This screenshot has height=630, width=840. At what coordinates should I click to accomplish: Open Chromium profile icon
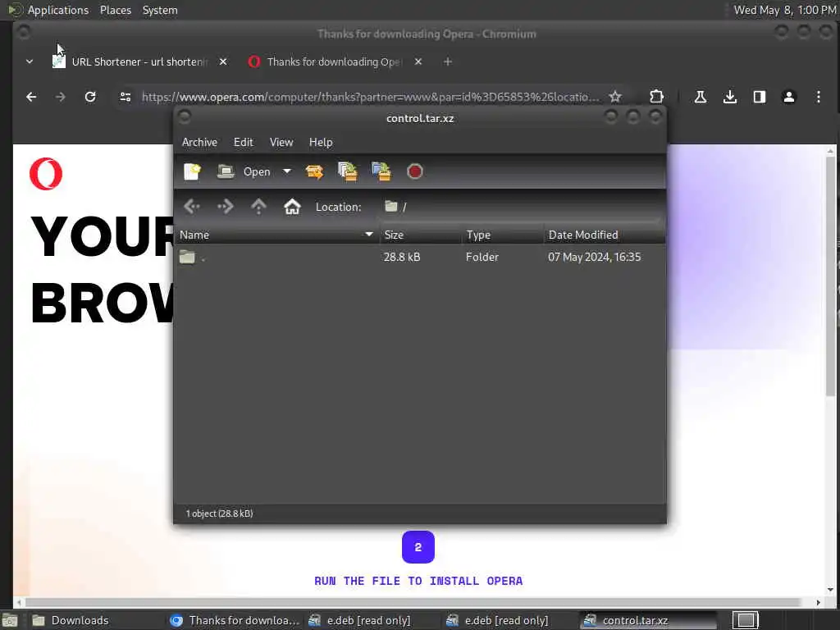788,97
